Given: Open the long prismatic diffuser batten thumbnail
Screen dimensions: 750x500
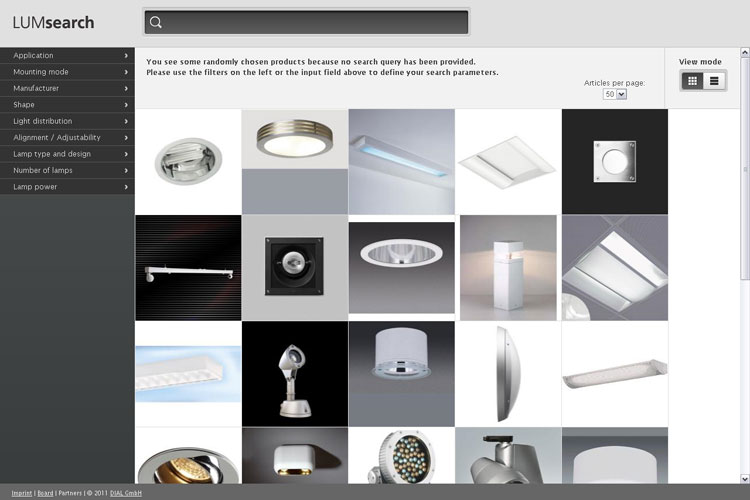Looking at the screenshot, I should click(615, 374).
